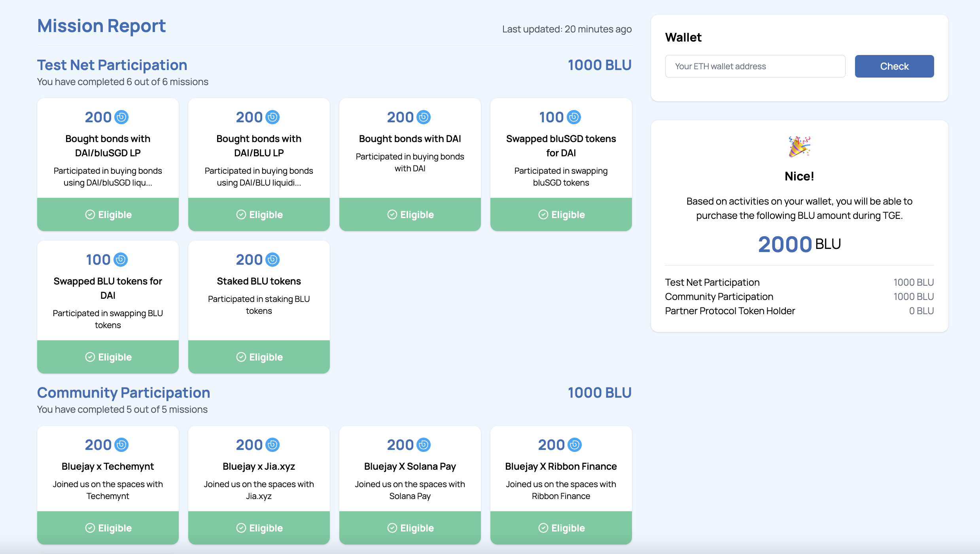Click BLU coin icon on Bluejay X Solana Pay
Image resolution: width=980 pixels, height=554 pixels.
424,445
